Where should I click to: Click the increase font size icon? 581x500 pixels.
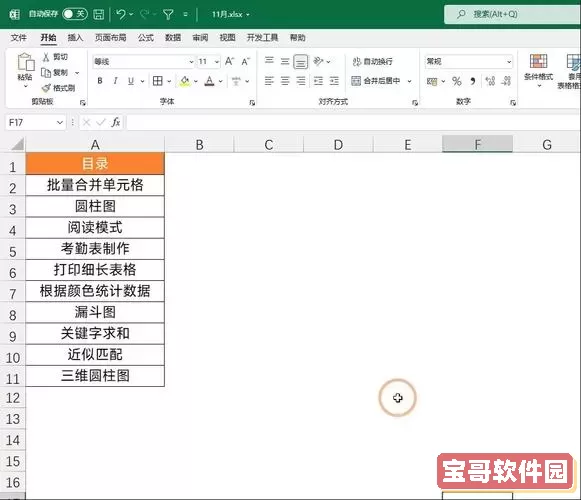coord(230,62)
